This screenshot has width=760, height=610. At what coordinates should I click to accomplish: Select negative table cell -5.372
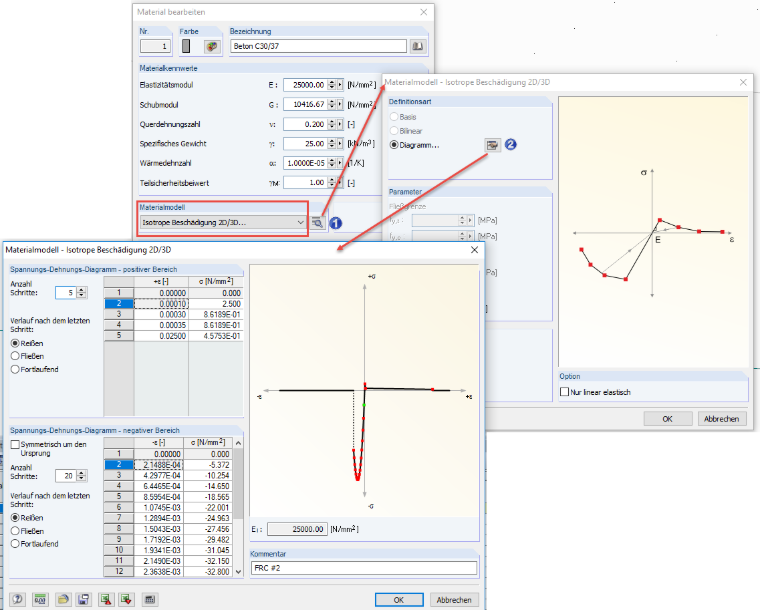208,465
